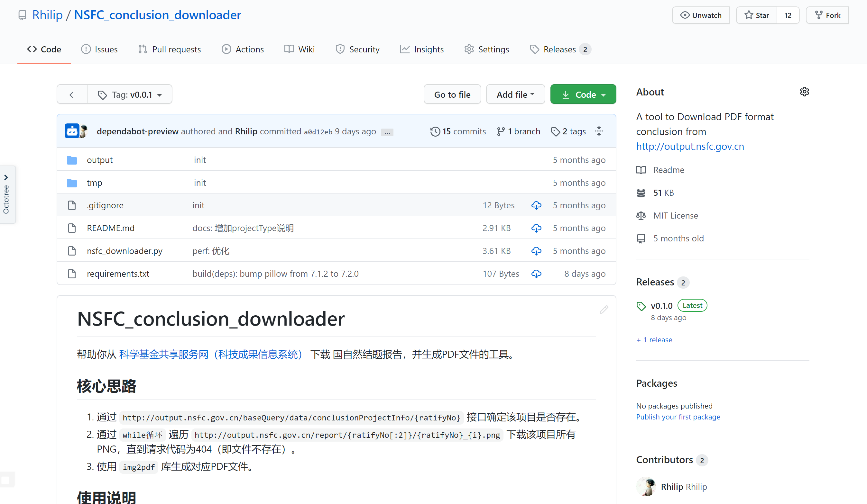The height and width of the screenshot is (504, 867).
Task: Open the Rhilip owner profile link
Action: pyautogui.click(x=48, y=15)
